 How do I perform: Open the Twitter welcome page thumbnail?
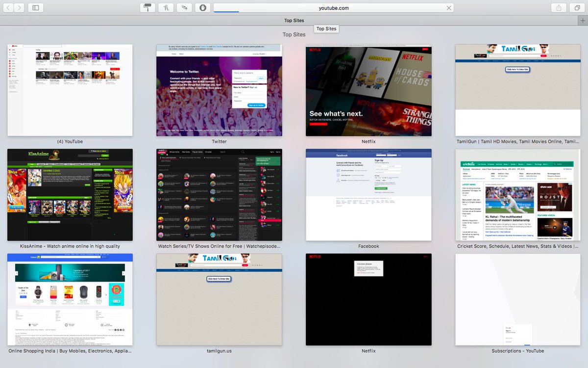(x=219, y=90)
